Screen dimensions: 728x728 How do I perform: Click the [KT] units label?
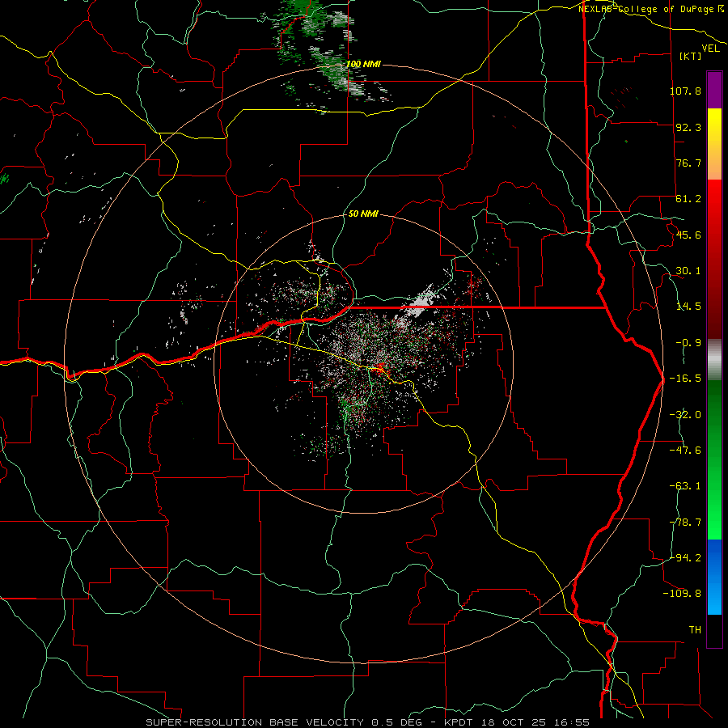(691, 56)
